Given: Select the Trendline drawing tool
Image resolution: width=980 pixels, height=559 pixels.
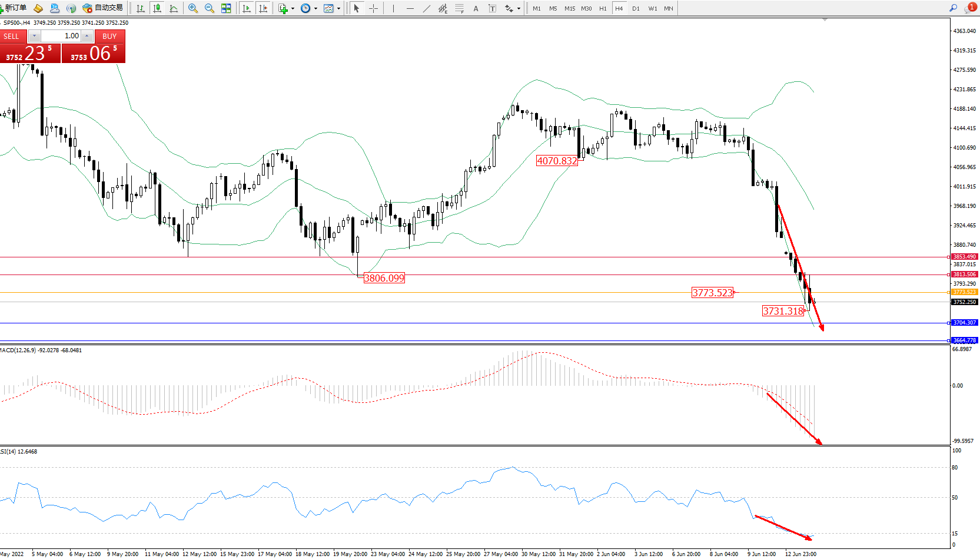Looking at the screenshot, I should [426, 8].
